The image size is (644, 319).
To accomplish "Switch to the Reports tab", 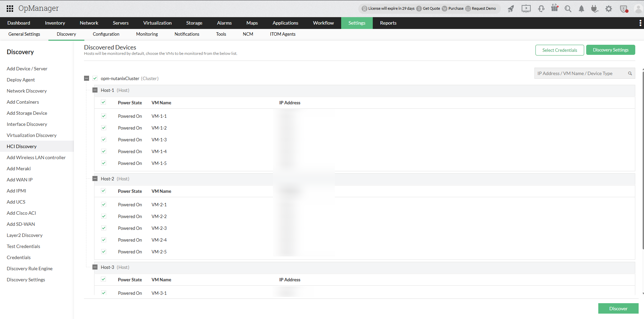I will pos(388,23).
